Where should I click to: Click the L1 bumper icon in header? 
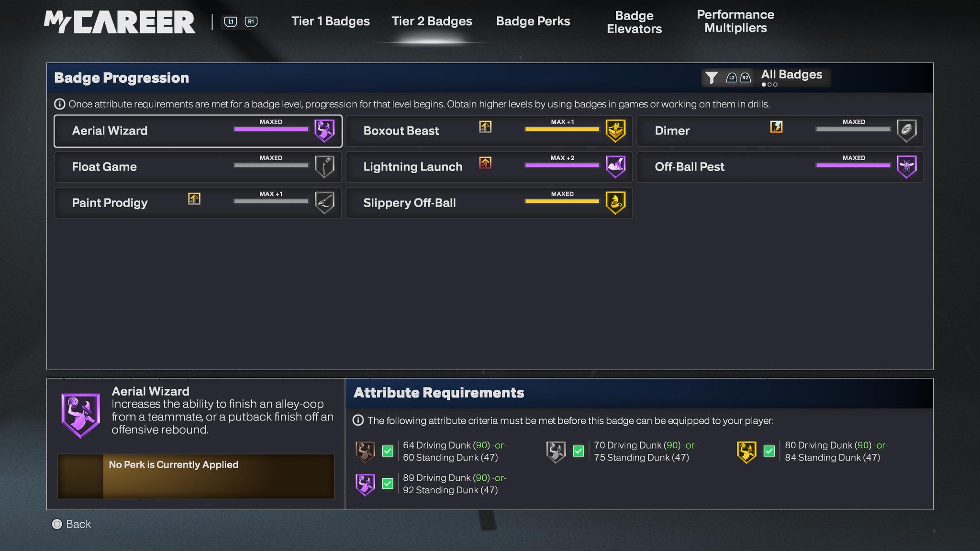231,22
